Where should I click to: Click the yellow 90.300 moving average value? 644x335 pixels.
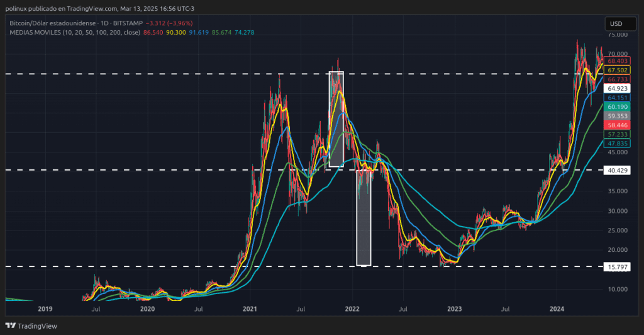click(x=177, y=31)
